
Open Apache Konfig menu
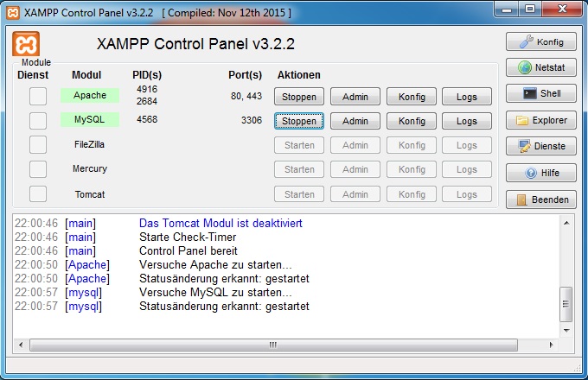(412, 97)
